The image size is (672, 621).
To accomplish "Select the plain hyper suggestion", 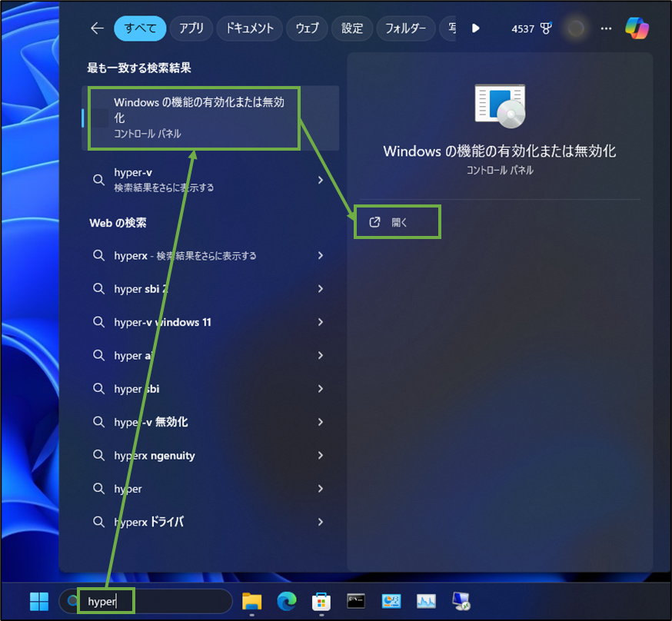I will [x=210, y=489].
